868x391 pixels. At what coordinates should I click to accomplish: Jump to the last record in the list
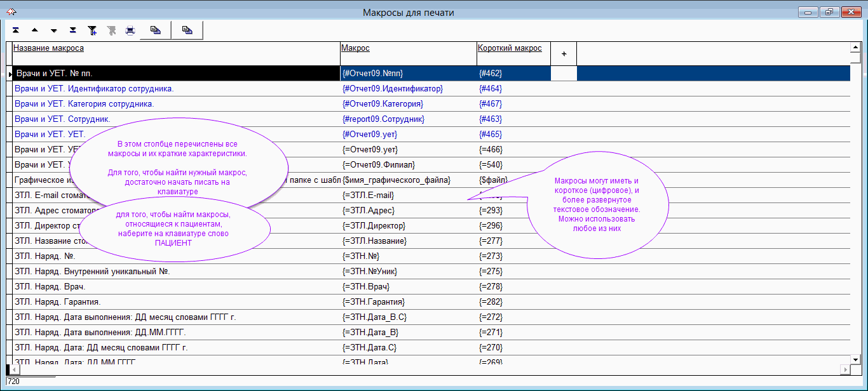73,30
